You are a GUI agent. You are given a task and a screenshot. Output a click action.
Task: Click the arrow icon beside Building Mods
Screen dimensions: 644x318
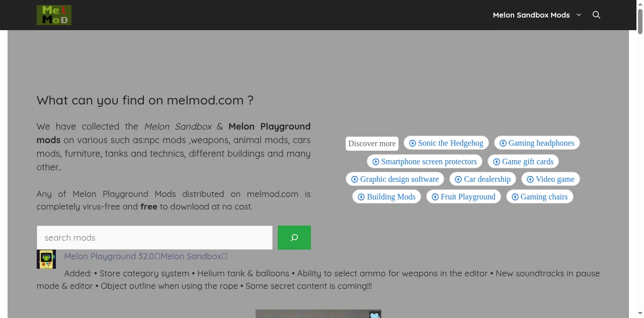point(361,197)
